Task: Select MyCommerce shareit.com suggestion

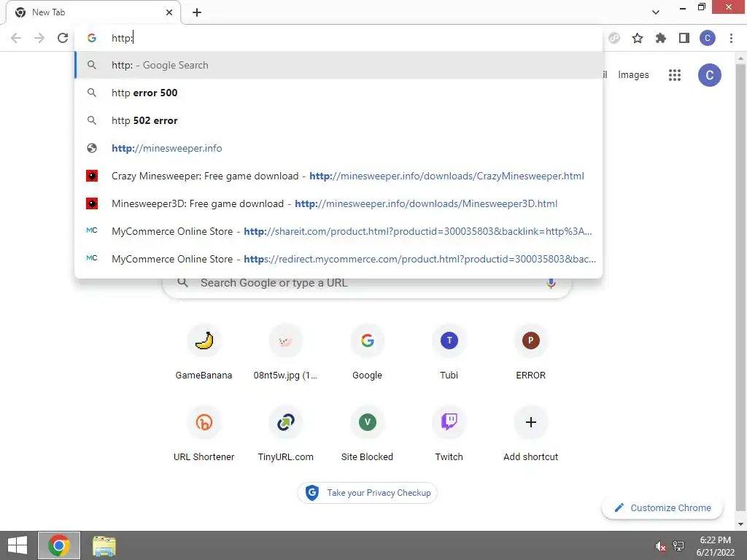Action: 338,231
